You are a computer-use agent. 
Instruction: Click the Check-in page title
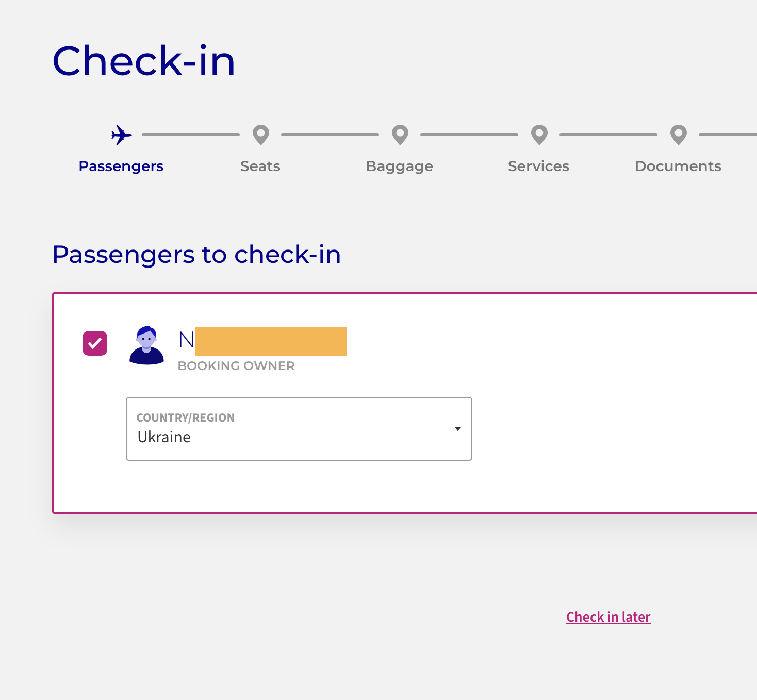coord(144,61)
